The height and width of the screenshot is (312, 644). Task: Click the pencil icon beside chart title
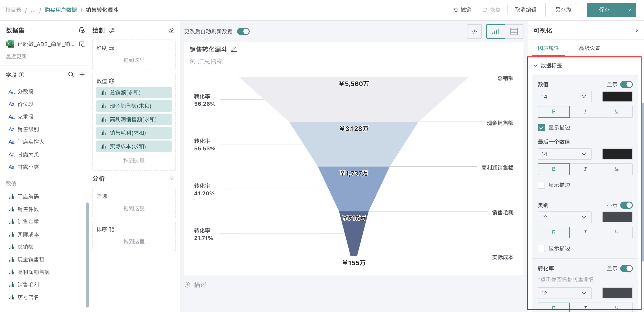[234, 49]
